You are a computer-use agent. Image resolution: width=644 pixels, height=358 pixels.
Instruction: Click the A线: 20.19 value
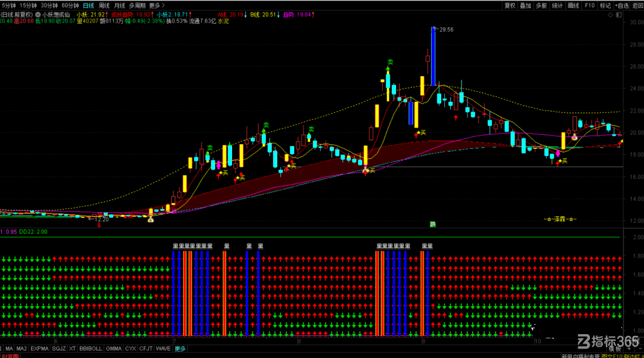pos(232,15)
